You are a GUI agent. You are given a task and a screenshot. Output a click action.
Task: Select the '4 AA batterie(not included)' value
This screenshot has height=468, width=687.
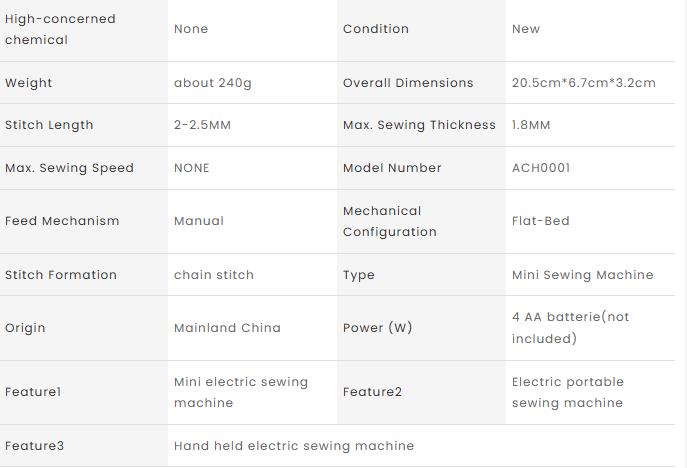click(570, 328)
